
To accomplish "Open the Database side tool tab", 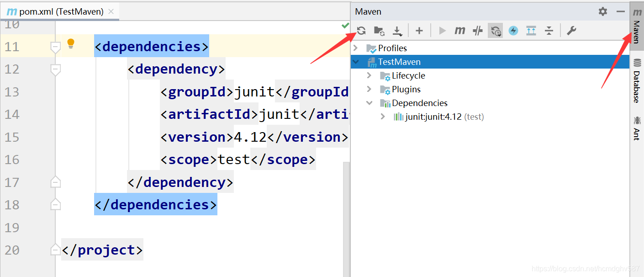I will [x=637, y=81].
